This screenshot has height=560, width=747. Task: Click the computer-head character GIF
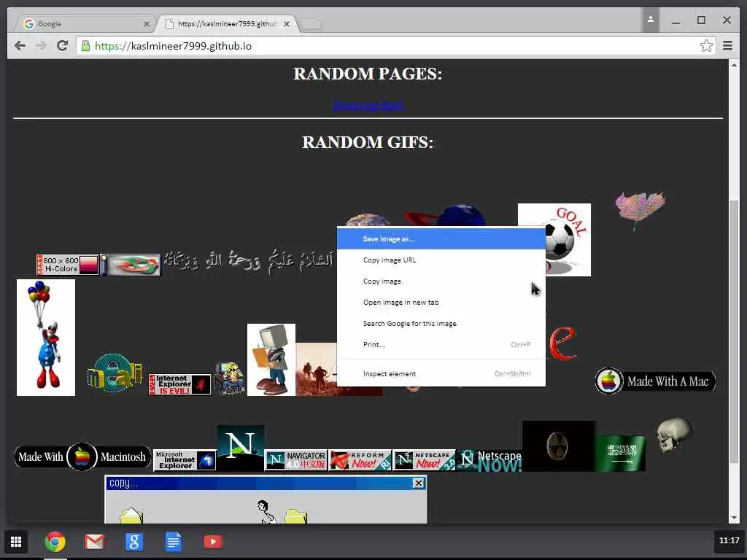[x=271, y=359]
